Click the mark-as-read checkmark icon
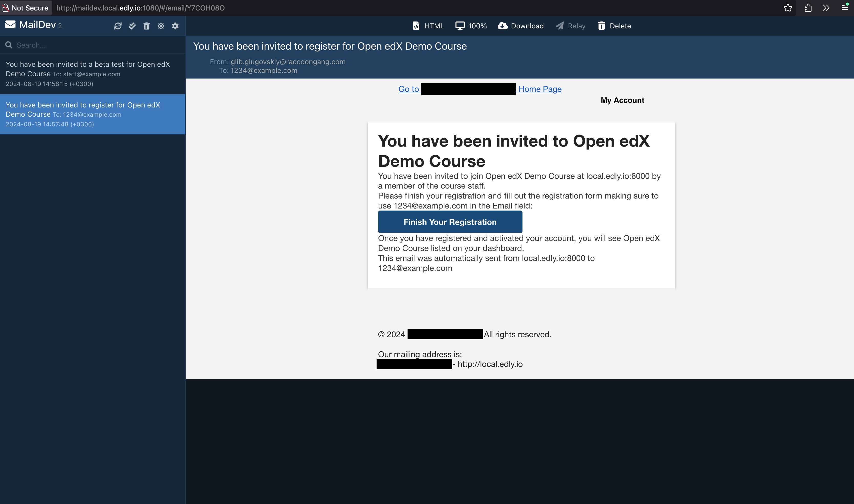The width and height of the screenshot is (854, 504). pos(133,26)
